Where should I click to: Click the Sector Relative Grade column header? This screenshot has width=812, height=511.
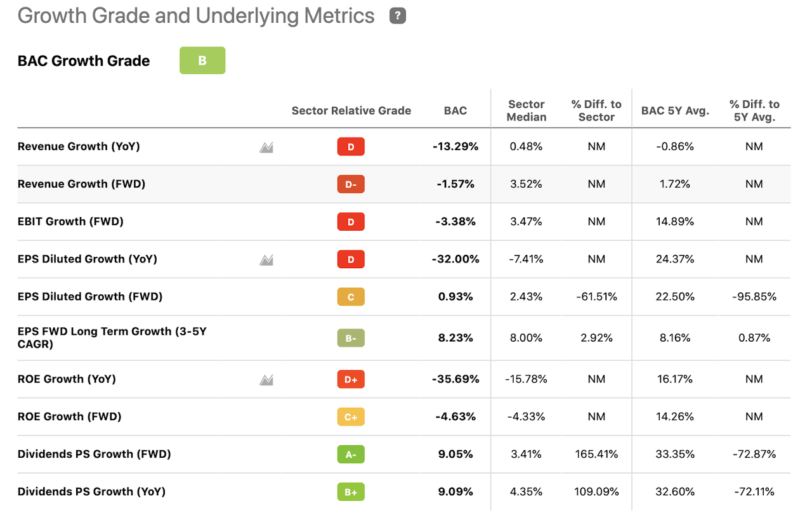coord(351,111)
